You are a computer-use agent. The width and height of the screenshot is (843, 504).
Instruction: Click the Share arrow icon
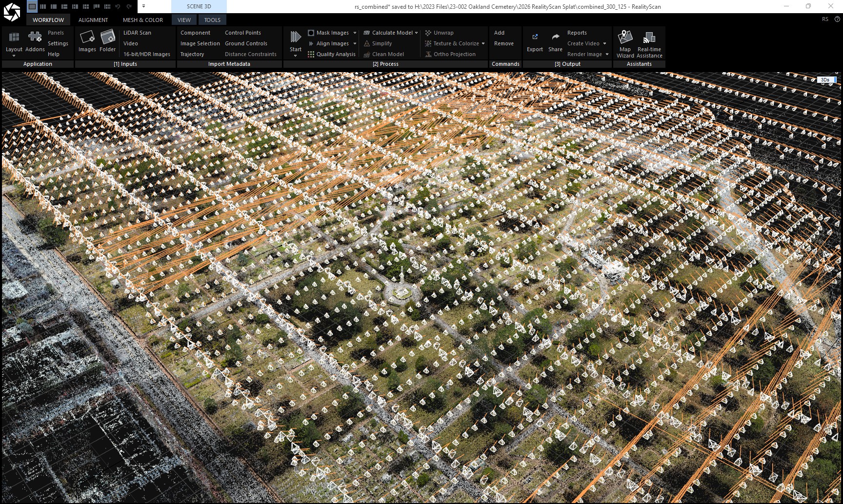tap(555, 37)
